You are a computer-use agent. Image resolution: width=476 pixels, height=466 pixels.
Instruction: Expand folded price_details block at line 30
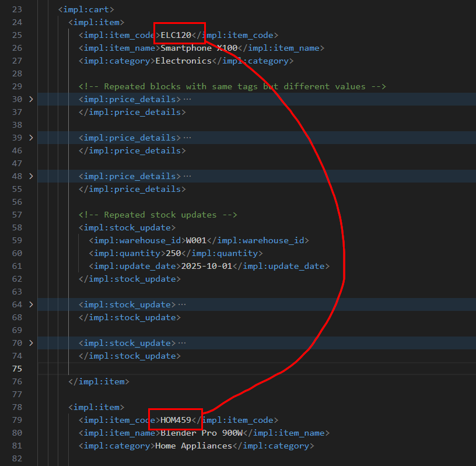(31, 99)
